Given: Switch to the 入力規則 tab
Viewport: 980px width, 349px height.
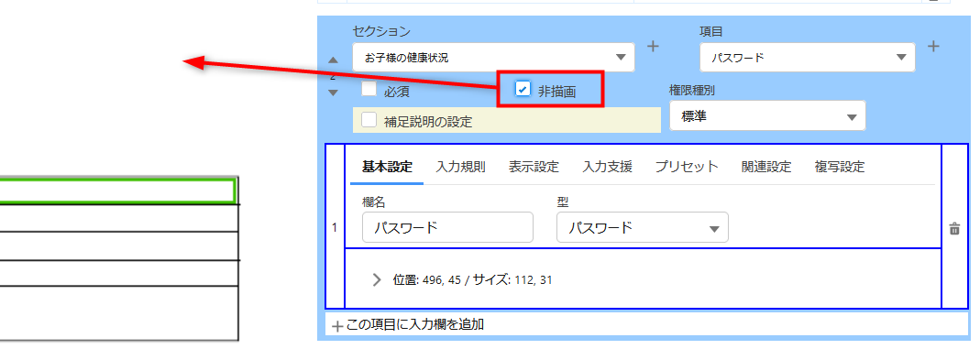Looking at the screenshot, I should [460, 167].
